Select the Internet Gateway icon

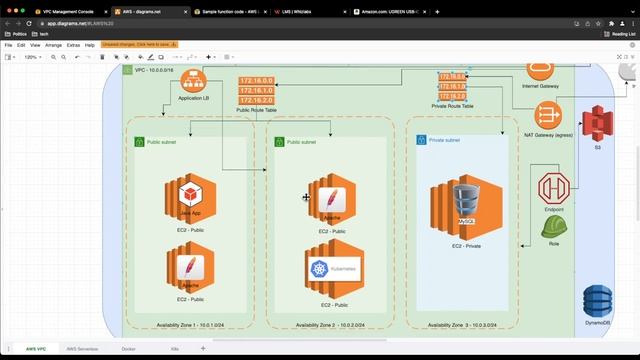pos(540,72)
